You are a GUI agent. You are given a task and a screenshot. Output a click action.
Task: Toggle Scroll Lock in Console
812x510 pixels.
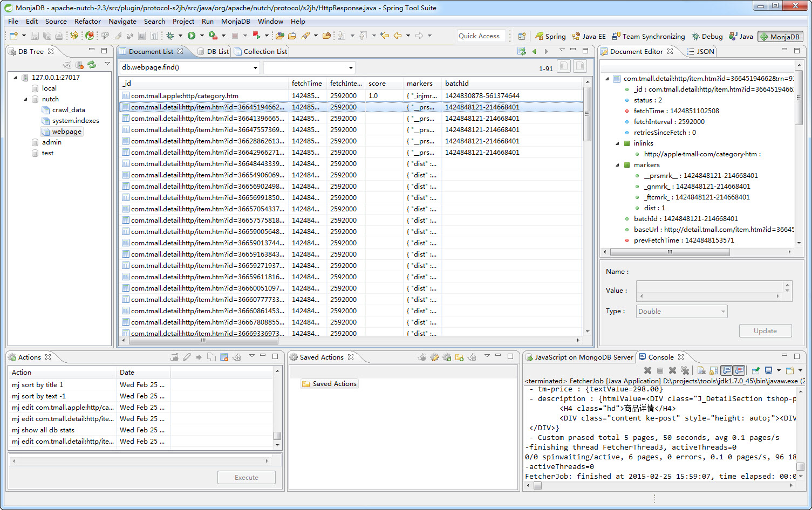point(714,370)
